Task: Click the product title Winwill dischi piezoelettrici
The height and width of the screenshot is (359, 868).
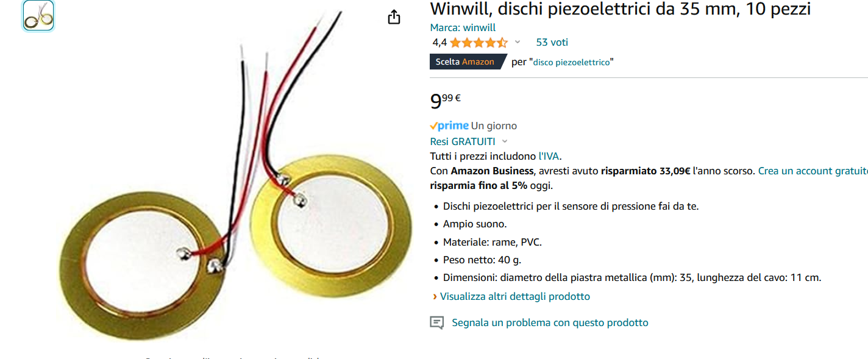Action: point(621,9)
